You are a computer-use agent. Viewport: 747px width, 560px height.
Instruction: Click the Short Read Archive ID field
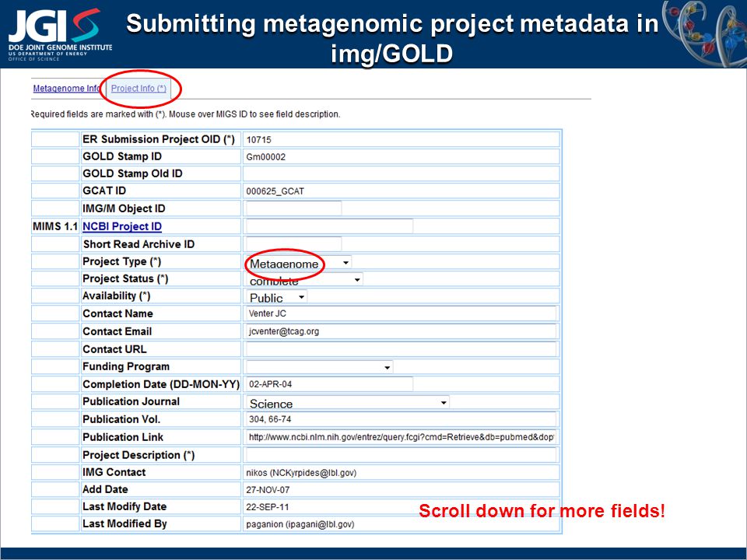coord(293,243)
